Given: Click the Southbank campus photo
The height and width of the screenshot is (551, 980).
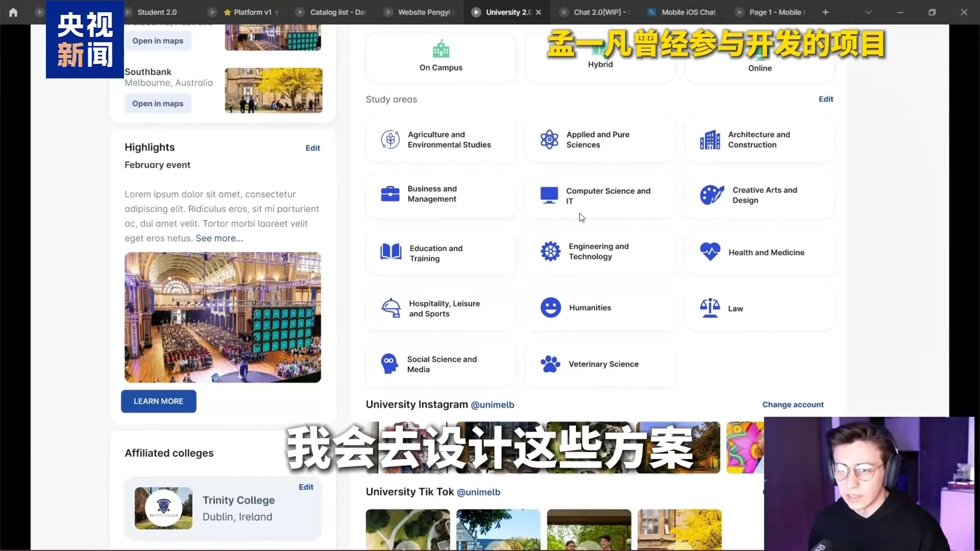Looking at the screenshot, I should pyautogui.click(x=274, y=90).
